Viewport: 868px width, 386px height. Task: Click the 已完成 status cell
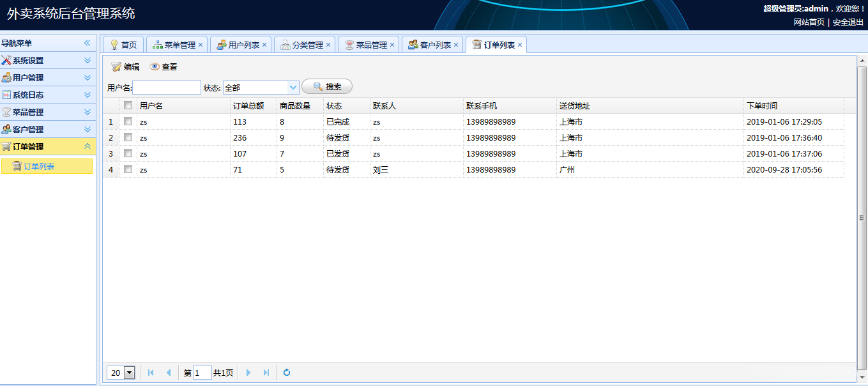[x=347, y=121]
